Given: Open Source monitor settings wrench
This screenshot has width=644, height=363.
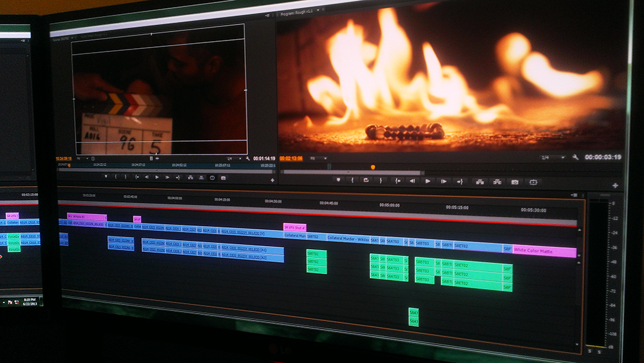Looking at the screenshot, I should (247, 158).
